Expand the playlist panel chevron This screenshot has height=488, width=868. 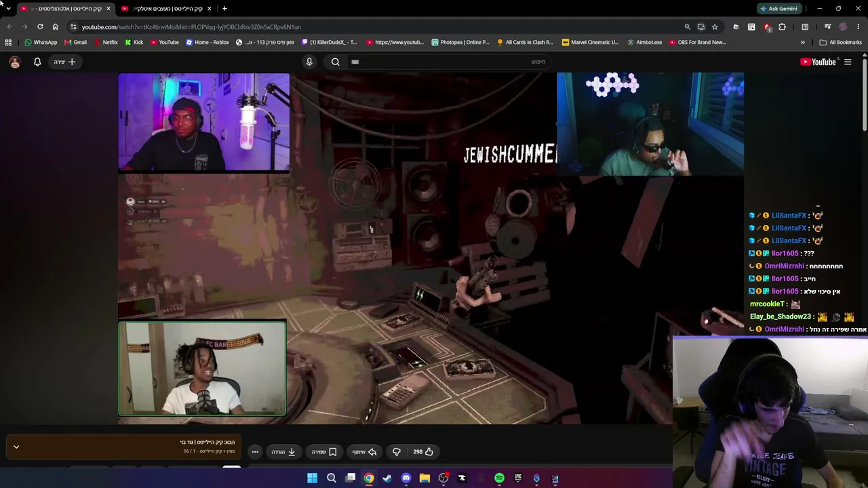pos(16,447)
